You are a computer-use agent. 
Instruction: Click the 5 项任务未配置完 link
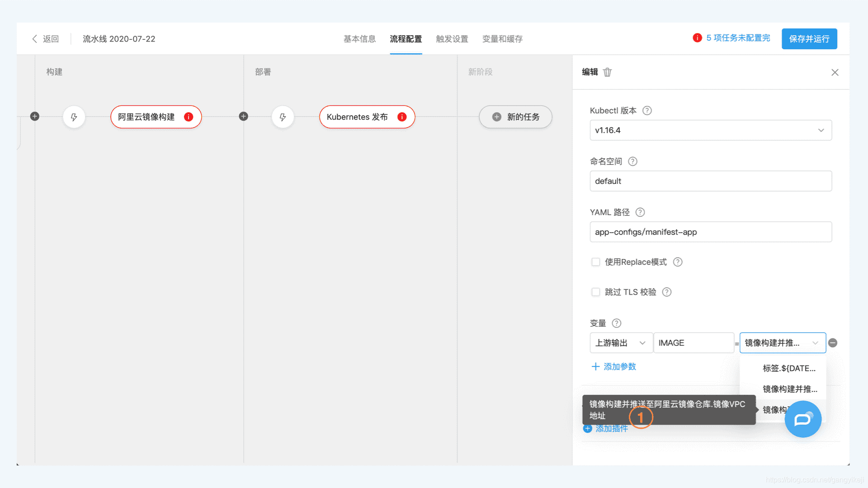point(738,38)
